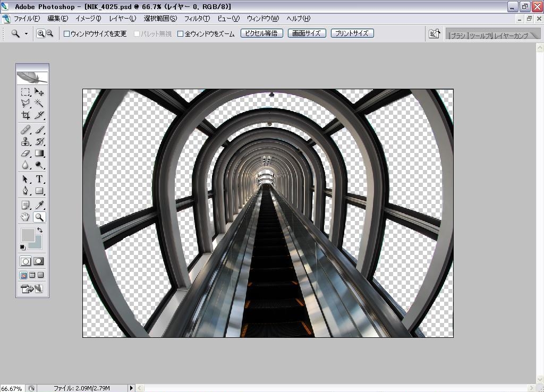
Task: Click the zoom in option icon
Action: (40, 33)
